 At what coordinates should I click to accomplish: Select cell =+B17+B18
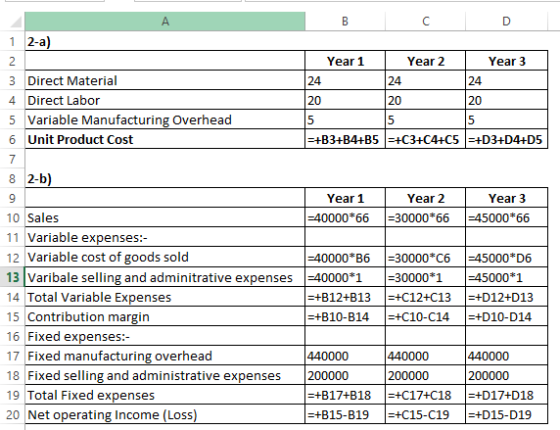coord(345,395)
